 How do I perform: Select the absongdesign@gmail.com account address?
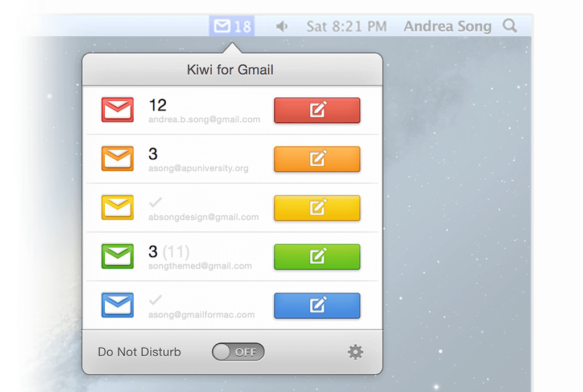tap(203, 217)
